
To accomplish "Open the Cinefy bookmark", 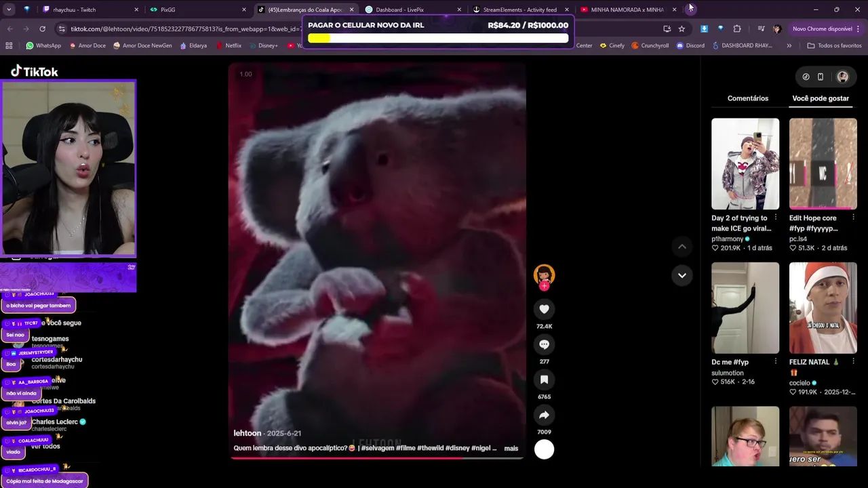I will [x=612, y=45].
